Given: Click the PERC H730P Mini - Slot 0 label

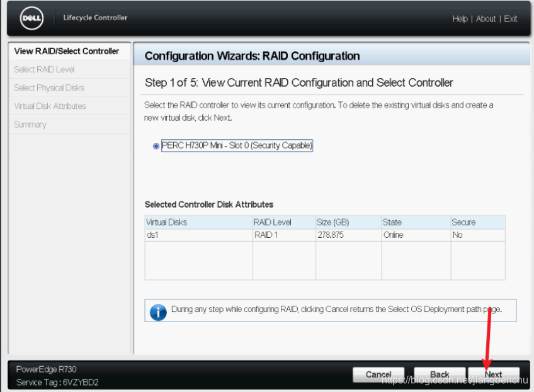Looking at the screenshot, I should pyautogui.click(x=237, y=145).
